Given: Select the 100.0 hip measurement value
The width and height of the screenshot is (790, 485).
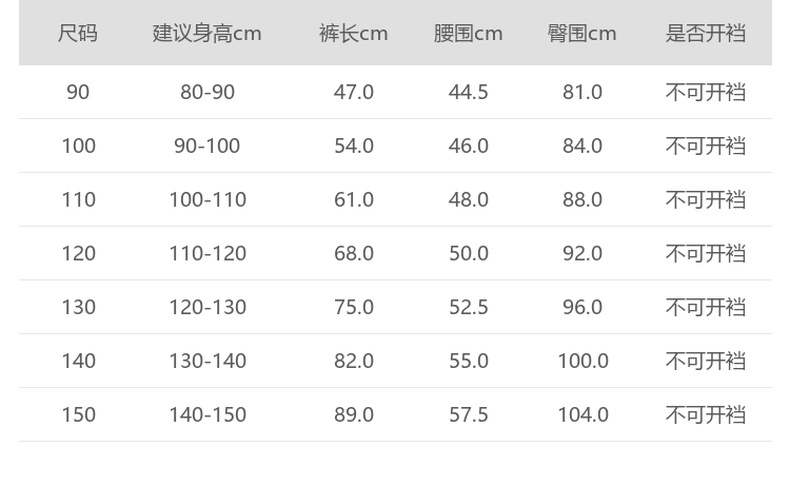Looking at the screenshot, I should point(582,361).
